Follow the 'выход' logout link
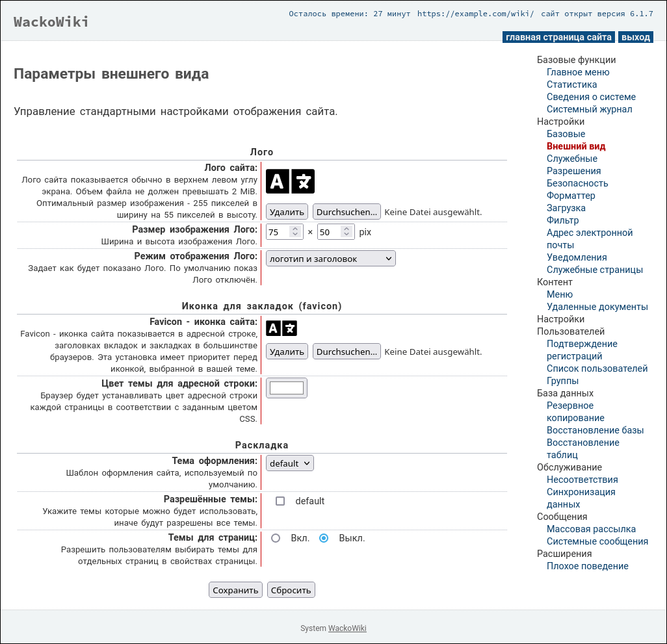This screenshot has height=644, width=667. [635, 37]
